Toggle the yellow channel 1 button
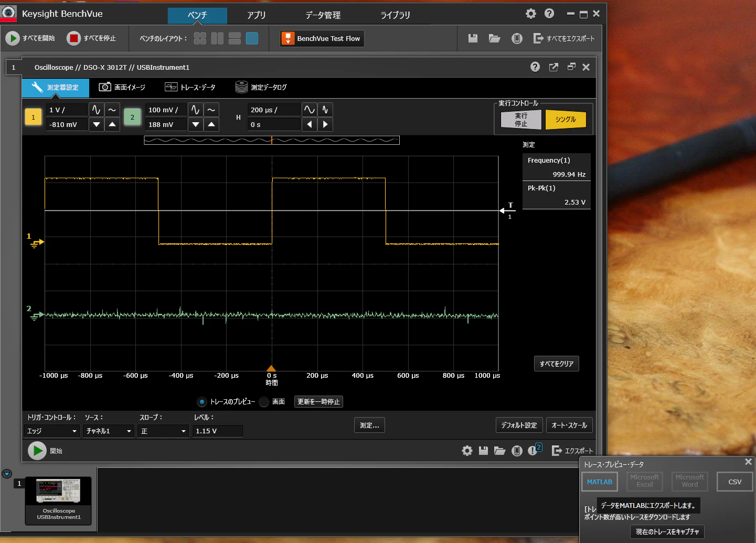 (33, 117)
